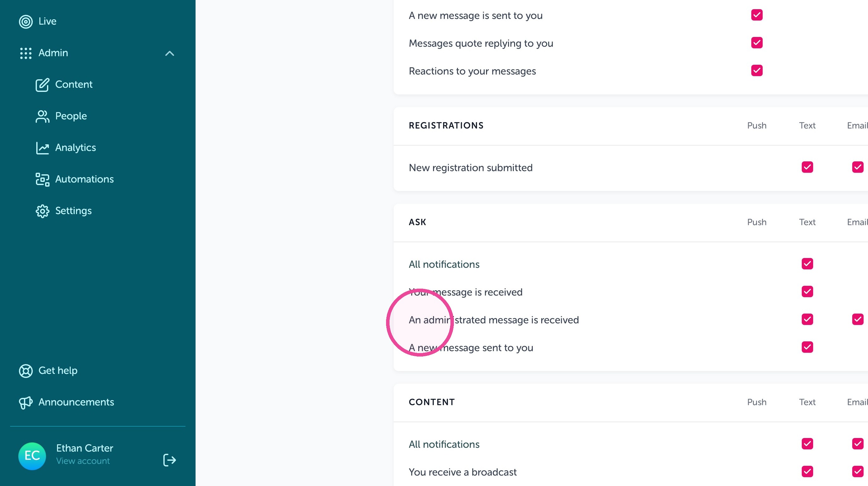
Task: Uncheck Push for Messages quote replying
Action: (757, 43)
